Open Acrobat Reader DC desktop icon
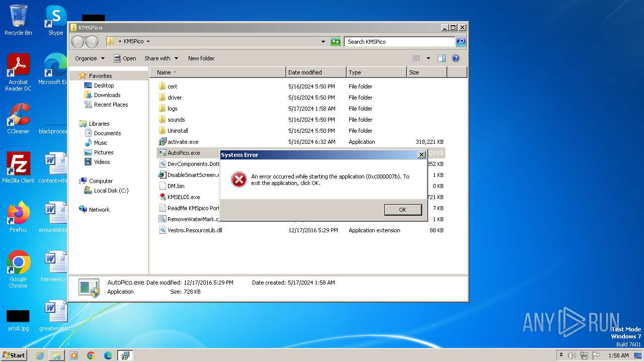Image resolution: width=644 pixels, height=362 pixels. [x=18, y=72]
